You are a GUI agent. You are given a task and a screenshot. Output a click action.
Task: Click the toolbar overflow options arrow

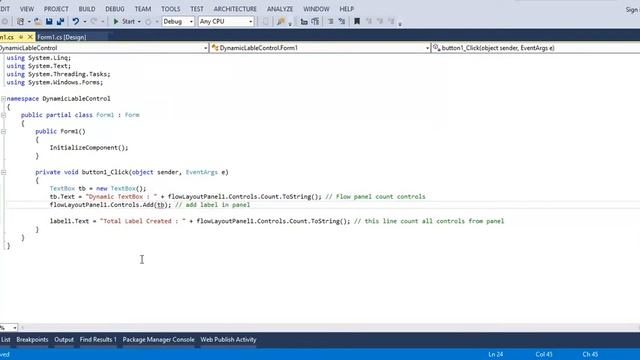coord(400,24)
